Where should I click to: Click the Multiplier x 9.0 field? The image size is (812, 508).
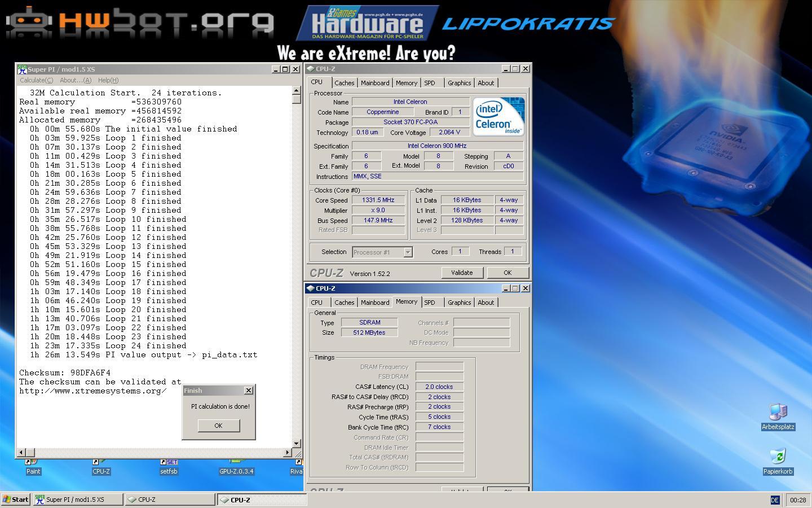(378, 210)
